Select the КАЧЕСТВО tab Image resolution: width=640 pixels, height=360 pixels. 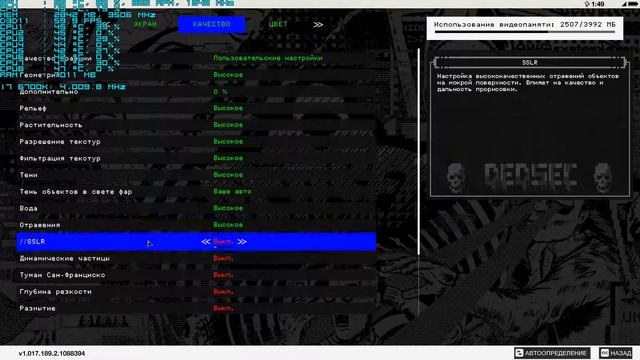coord(211,24)
